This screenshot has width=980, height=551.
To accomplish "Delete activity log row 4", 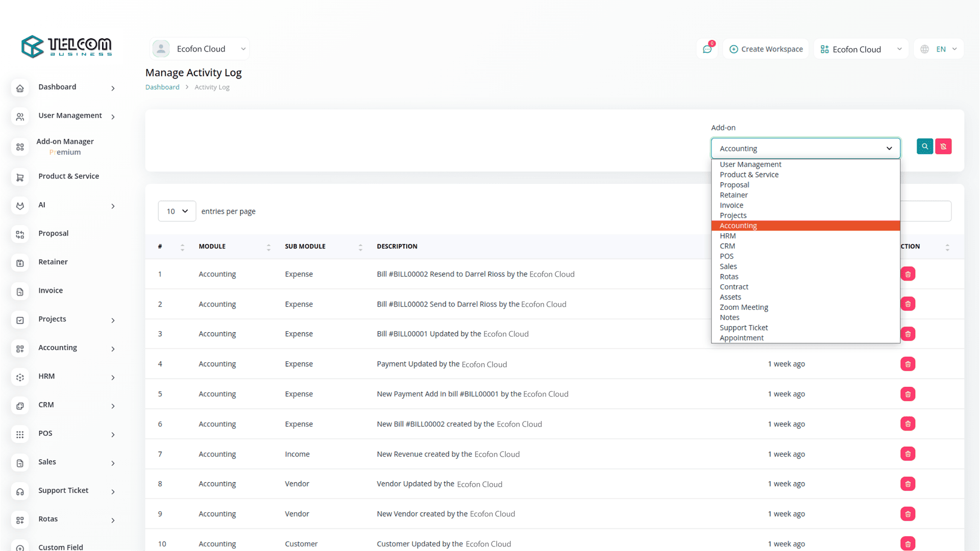I will point(908,364).
